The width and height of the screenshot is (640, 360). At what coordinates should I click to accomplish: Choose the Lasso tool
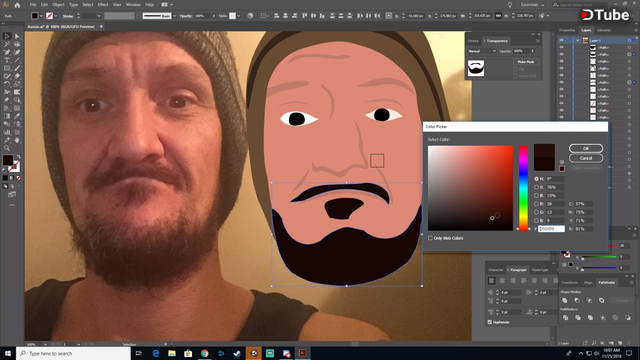point(17,44)
